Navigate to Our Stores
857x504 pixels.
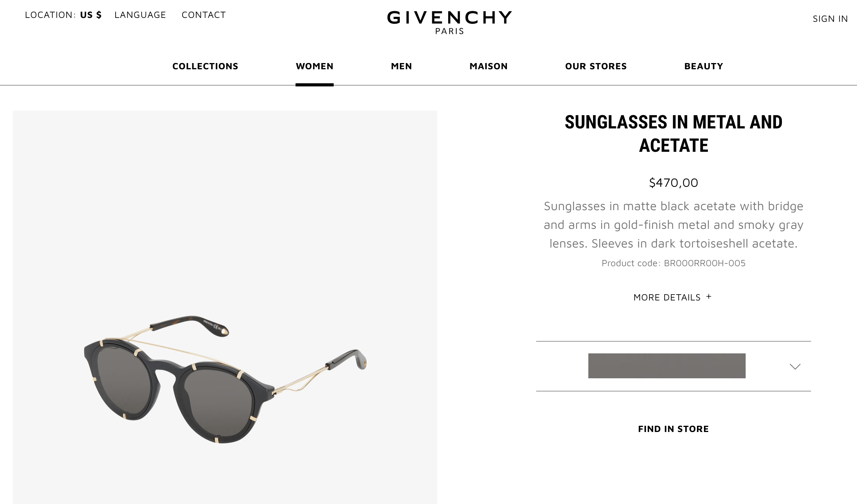tap(596, 66)
